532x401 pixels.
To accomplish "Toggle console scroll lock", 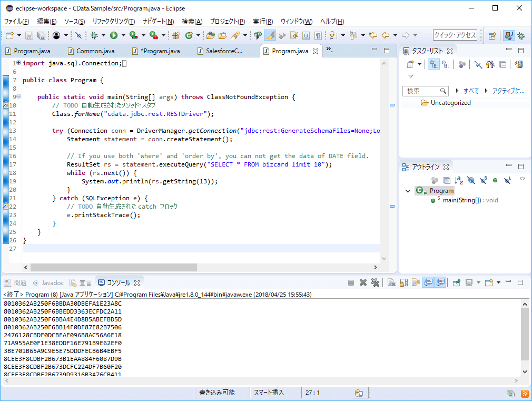I will (x=403, y=283).
